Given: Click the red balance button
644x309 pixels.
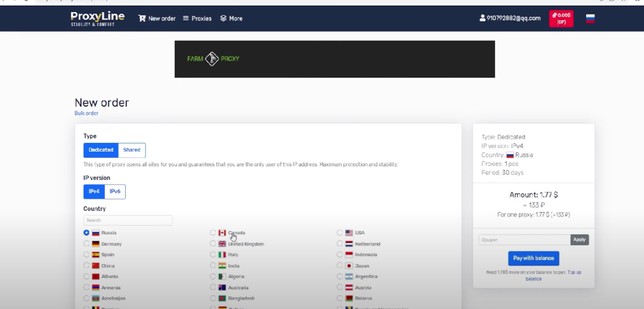Looking at the screenshot, I should point(561,18).
